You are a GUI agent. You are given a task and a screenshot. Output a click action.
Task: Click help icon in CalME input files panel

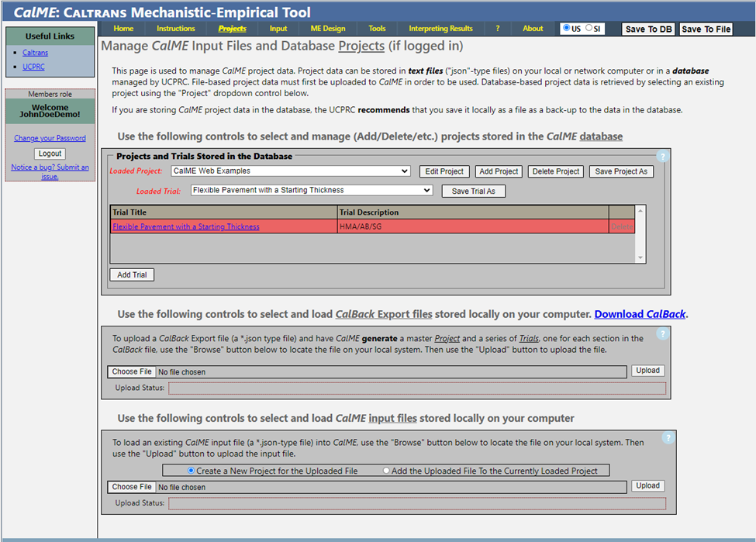[668, 438]
